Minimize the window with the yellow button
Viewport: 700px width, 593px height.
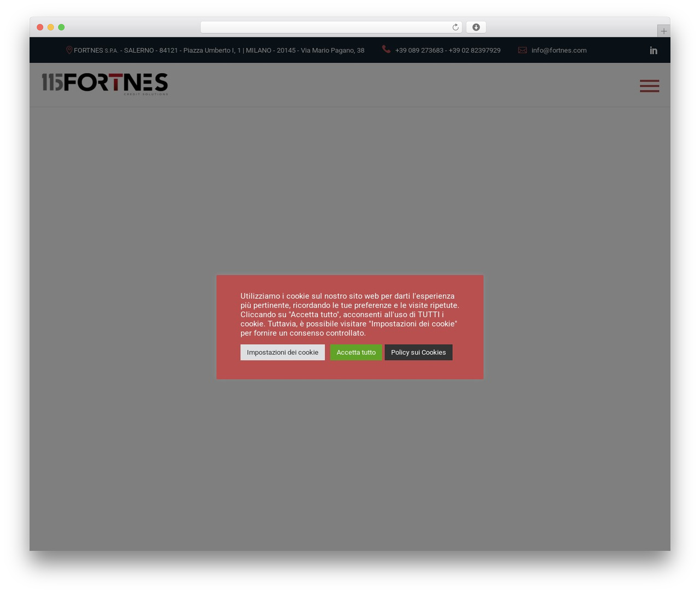pyautogui.click(x=50, y=27)
